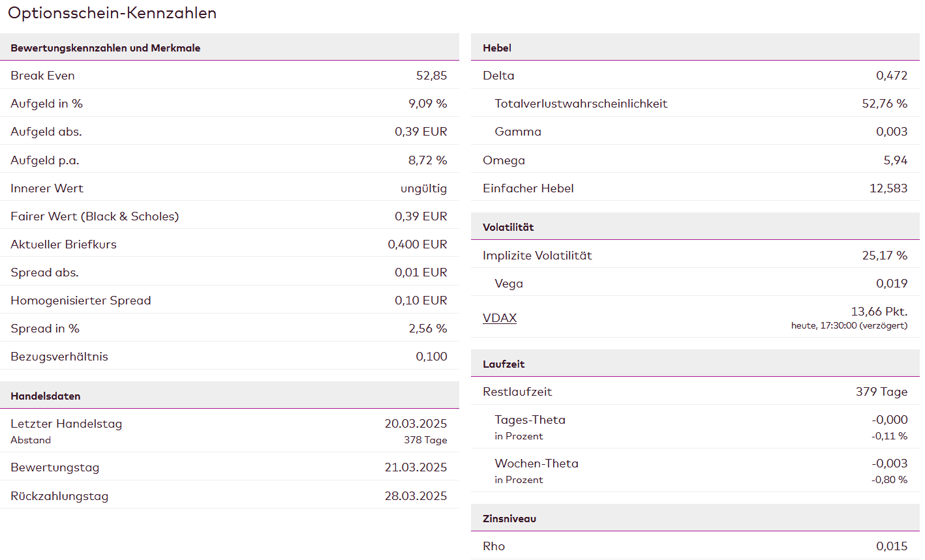The image size is (925, 560).
Task: Select the Aufgeld in % row label
Action: tap(46, 104)
